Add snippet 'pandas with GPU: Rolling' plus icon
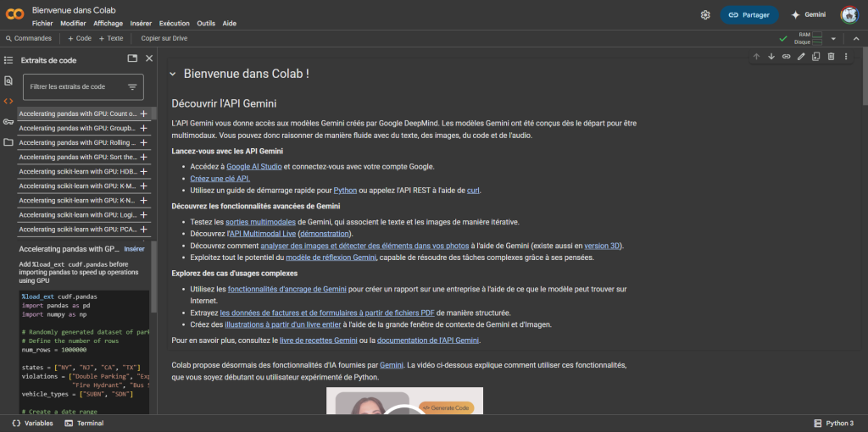 coord(143,142)
